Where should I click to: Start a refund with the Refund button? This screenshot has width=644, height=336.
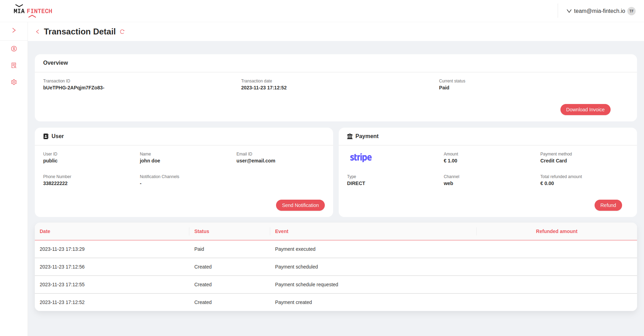(x=608, y=205)
